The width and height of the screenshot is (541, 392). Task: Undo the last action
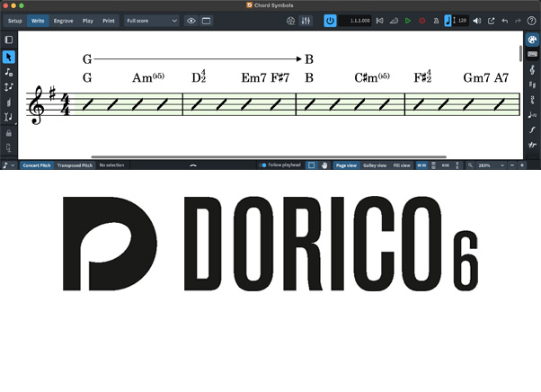(x=505, y=21)
